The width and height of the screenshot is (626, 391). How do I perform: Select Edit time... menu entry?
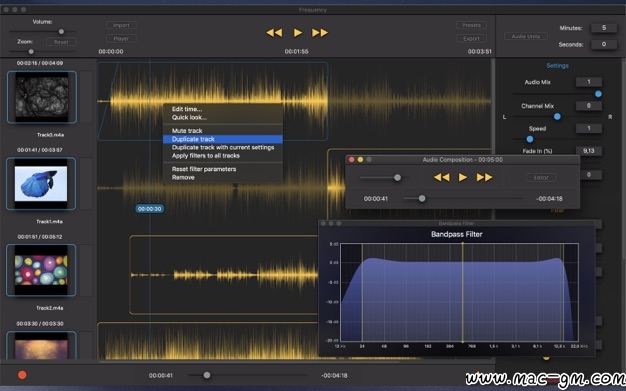point(223,109)
